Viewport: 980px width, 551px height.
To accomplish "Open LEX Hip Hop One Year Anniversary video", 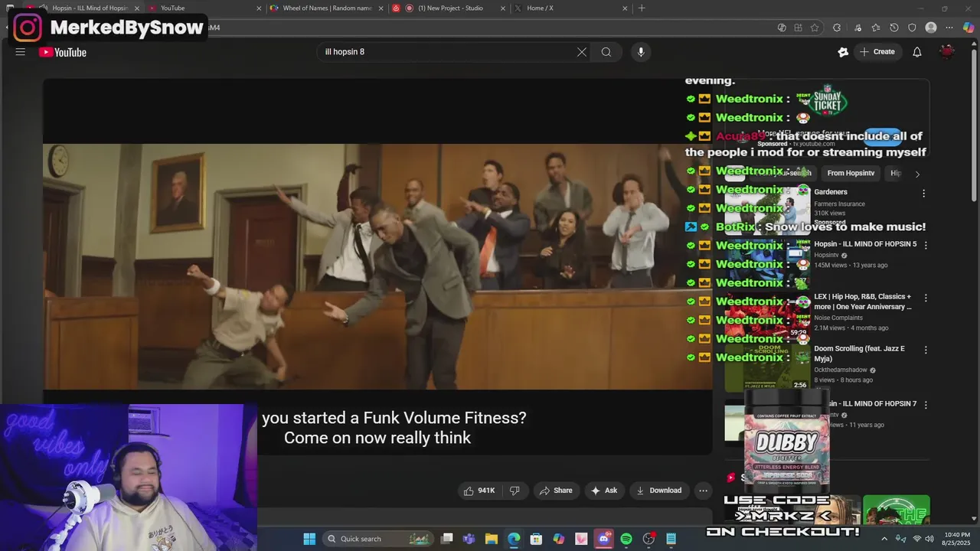I will [863, 302].
